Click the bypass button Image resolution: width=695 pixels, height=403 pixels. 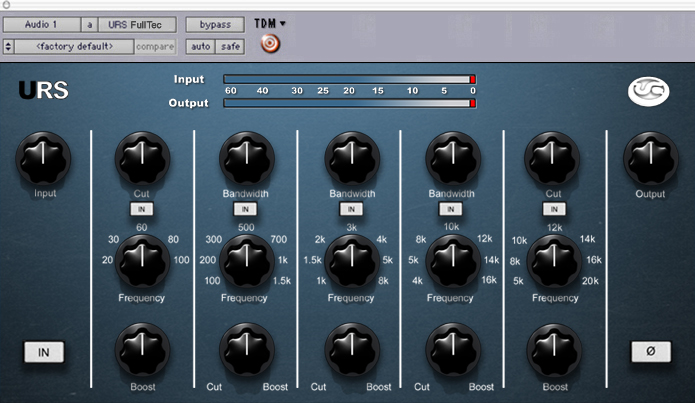point(215,24)
